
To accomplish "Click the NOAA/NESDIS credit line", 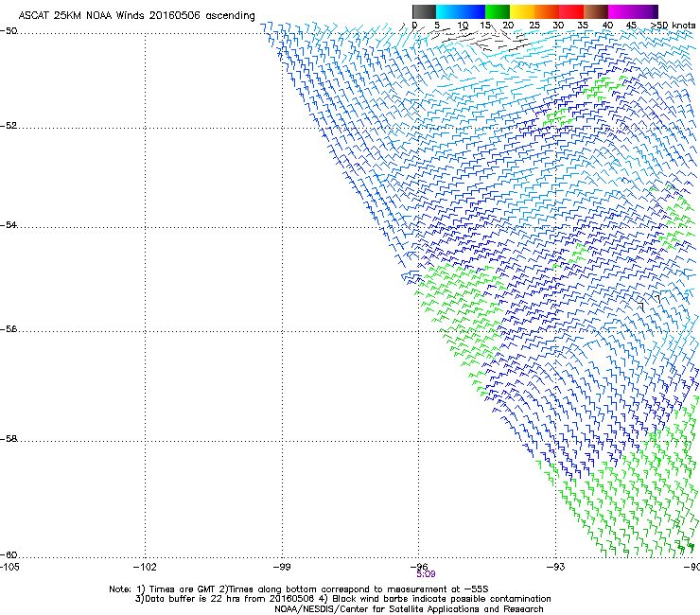I will click(409, 609).
